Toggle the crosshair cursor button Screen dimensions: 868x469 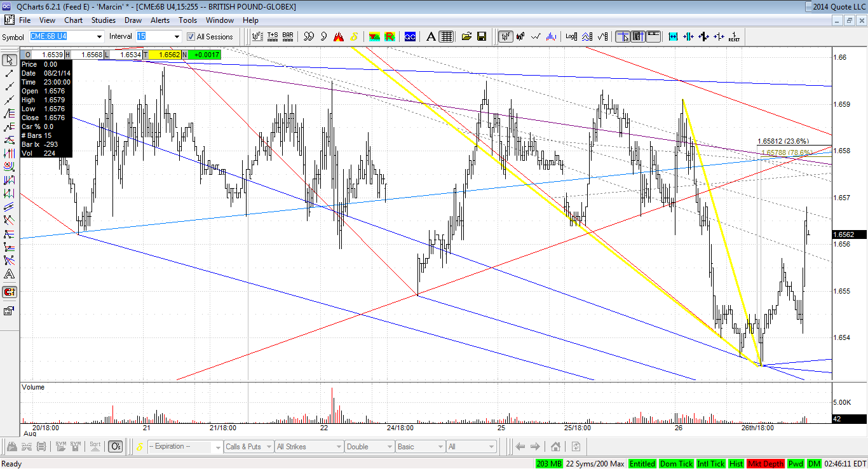pyautogui.click(x=623, y=36)
